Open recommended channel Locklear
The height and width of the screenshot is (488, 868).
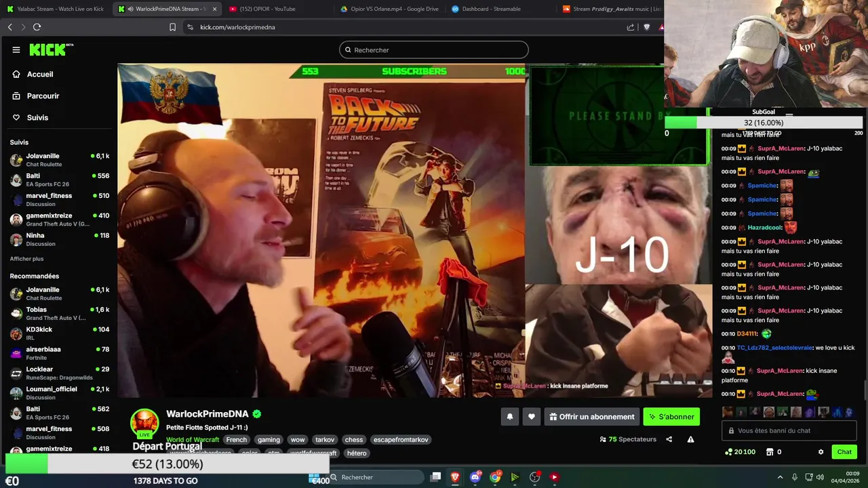[60, 373]
